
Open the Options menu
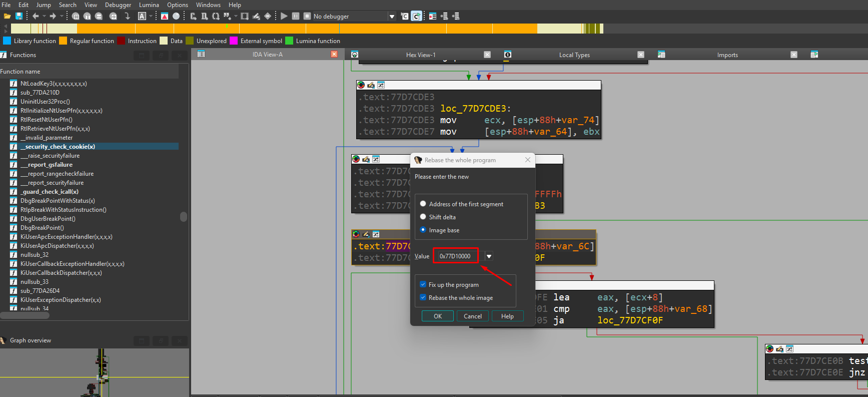tap(178, 5)
